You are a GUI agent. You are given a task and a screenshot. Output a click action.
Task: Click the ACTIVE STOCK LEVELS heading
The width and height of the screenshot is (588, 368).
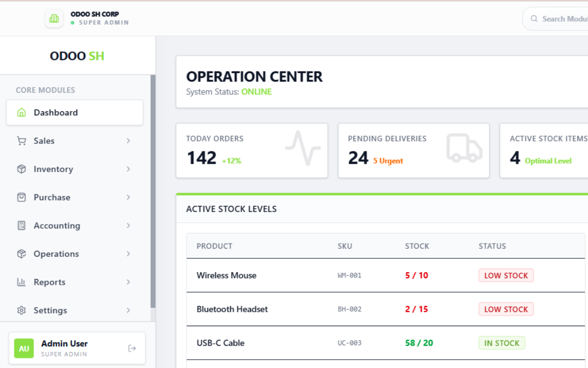(x=231, y=209)
